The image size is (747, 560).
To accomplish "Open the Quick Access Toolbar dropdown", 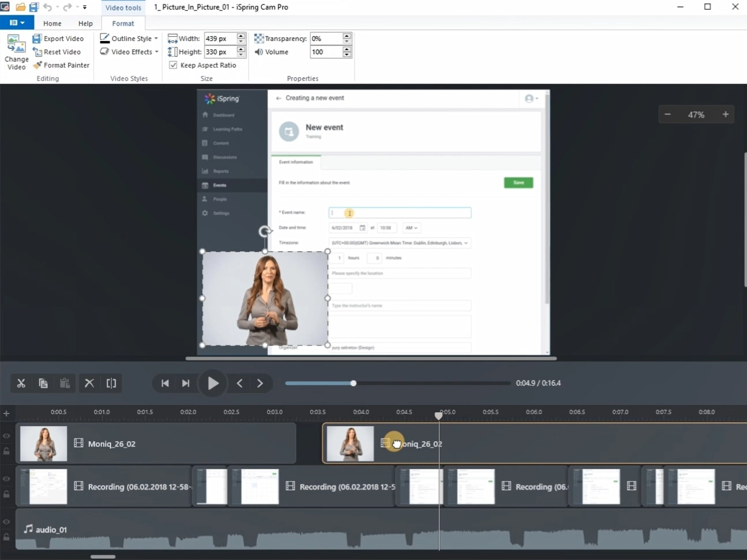I will pyautogui.click(x=85, y=7).
